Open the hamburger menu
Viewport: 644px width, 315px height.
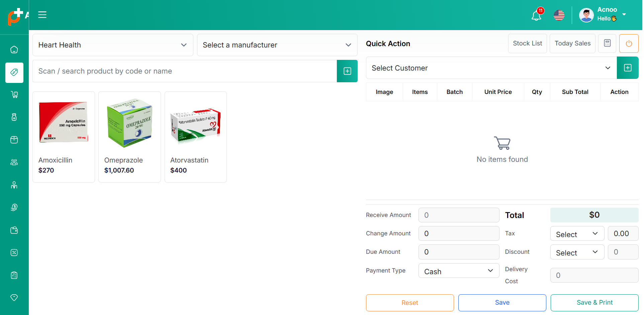(x=42, y=15)
